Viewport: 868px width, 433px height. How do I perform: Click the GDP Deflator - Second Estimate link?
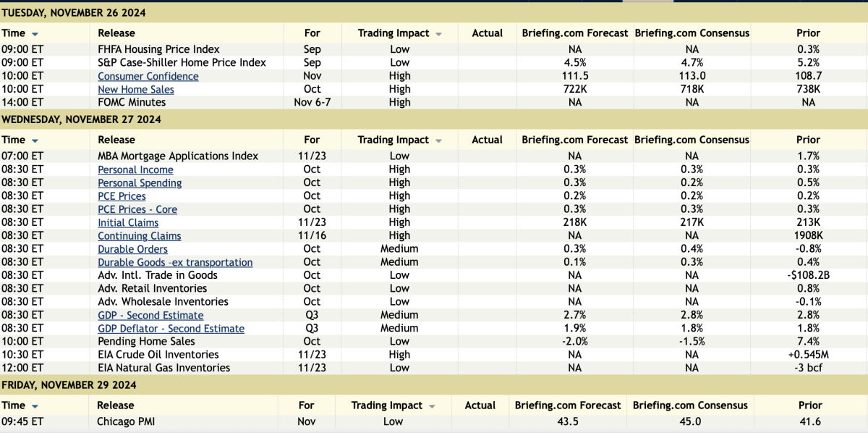click(x=171, y=329)
